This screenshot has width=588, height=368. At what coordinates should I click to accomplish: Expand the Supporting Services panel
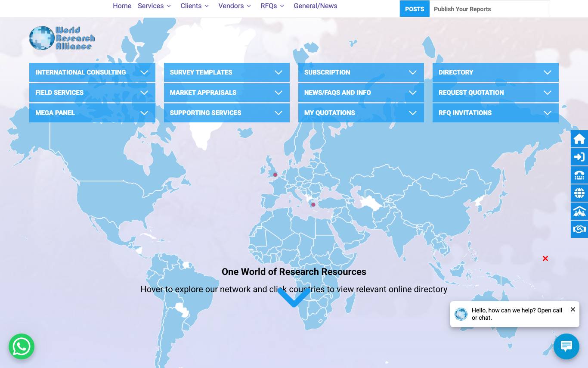point(227,113)
